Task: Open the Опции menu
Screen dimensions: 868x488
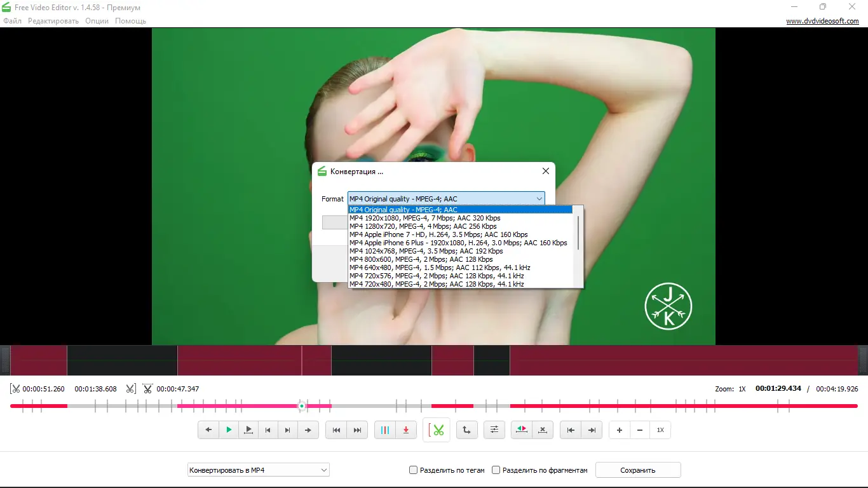Action: point(97,20)
